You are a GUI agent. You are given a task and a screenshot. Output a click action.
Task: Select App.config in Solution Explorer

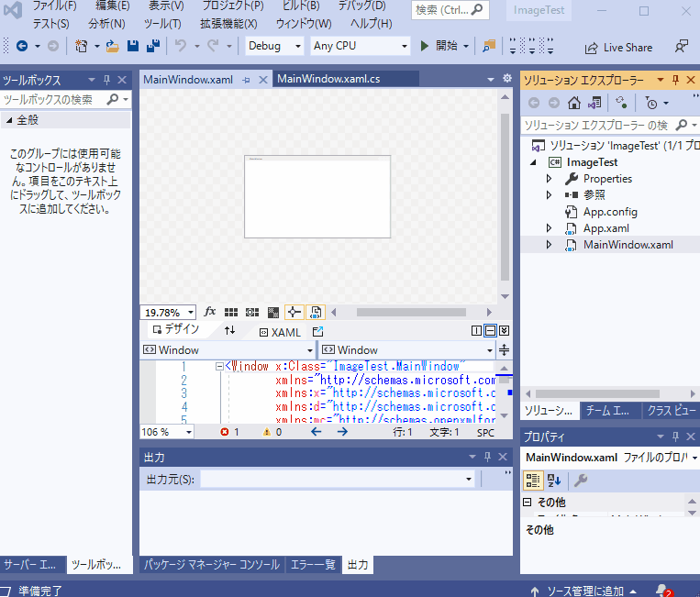[610, 212]
